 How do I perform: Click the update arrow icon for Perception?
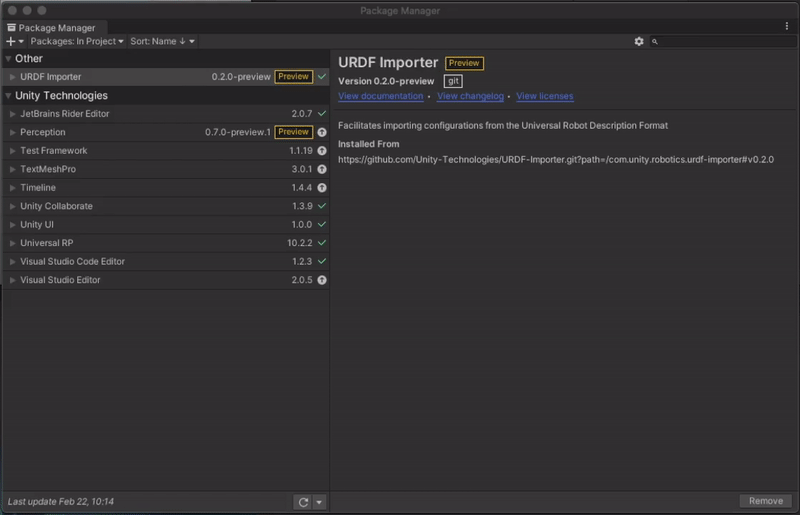tap(322, 132)
